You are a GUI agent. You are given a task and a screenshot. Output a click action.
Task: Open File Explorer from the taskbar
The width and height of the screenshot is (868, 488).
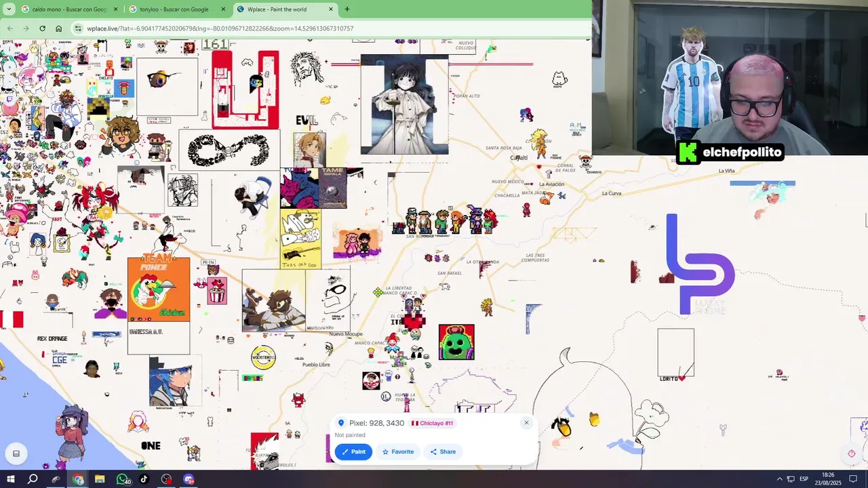[100, 479]
